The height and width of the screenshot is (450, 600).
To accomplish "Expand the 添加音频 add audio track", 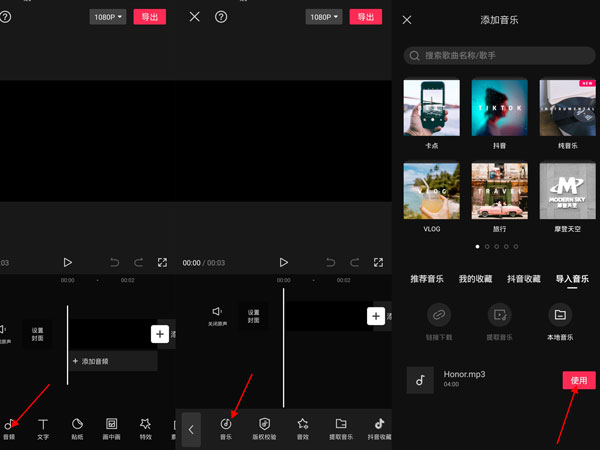I will pos(110,360).
